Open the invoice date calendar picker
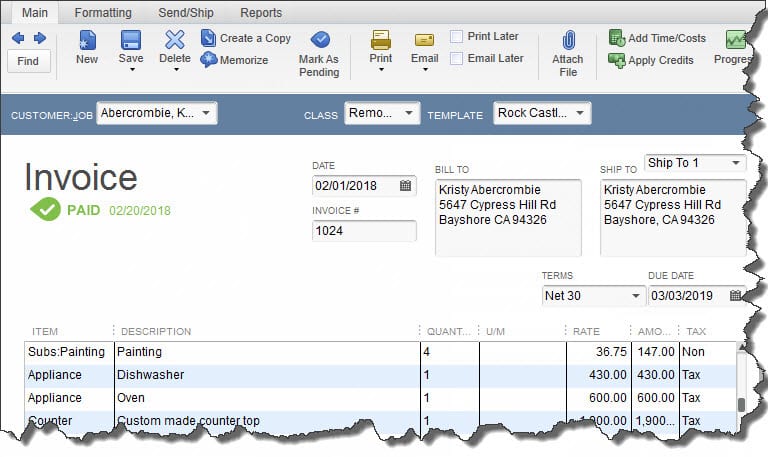The width and height of the screenshot is (768, 457). coord(406,186)
